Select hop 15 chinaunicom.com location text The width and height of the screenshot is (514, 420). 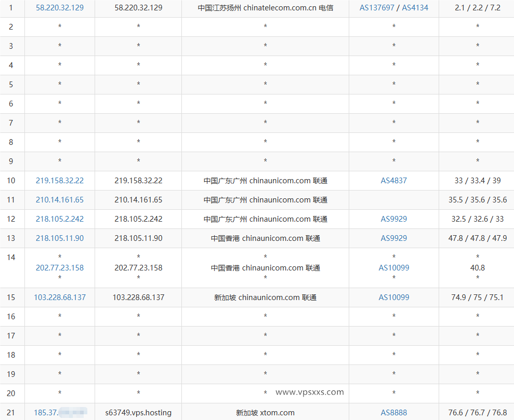(265, 297)
